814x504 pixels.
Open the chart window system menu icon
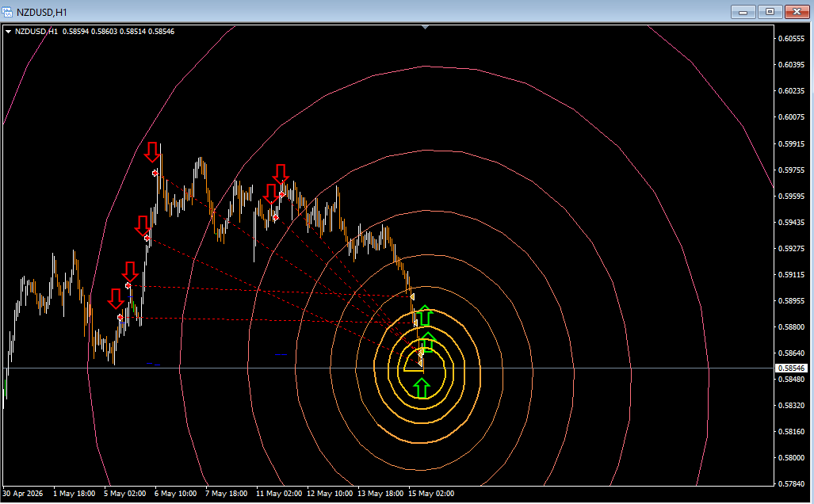click(x=7, y=11)
